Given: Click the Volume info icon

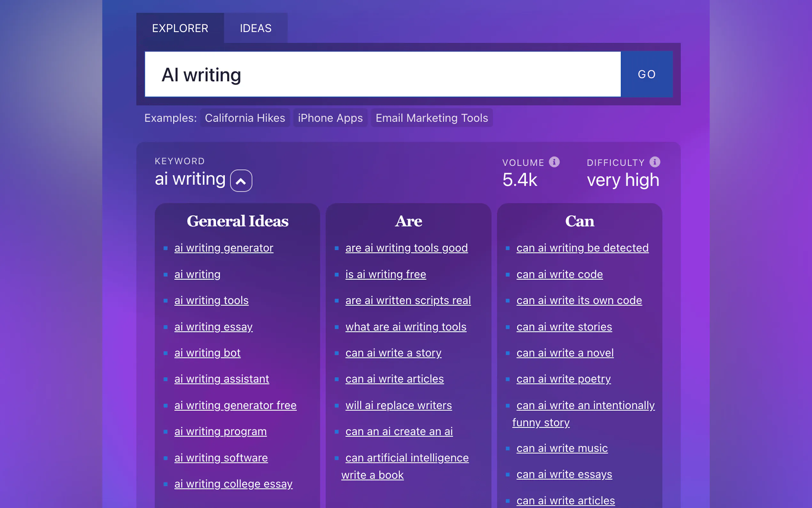Looking at the screenshot, I should (554, 162).
